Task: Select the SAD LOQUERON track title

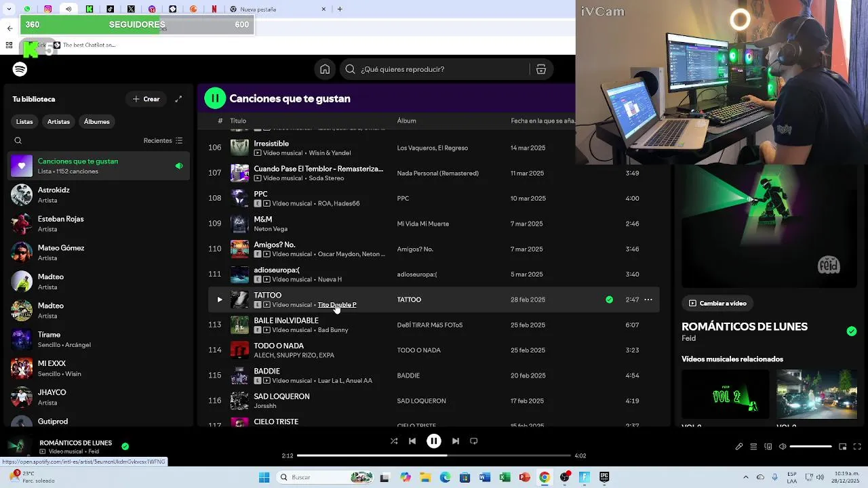Action: tap(281, 396)
